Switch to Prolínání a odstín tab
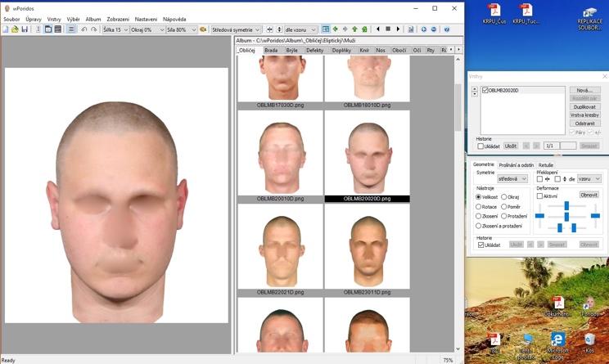The width and height of the screenshot is (609, 364). (x=517, y=165)
